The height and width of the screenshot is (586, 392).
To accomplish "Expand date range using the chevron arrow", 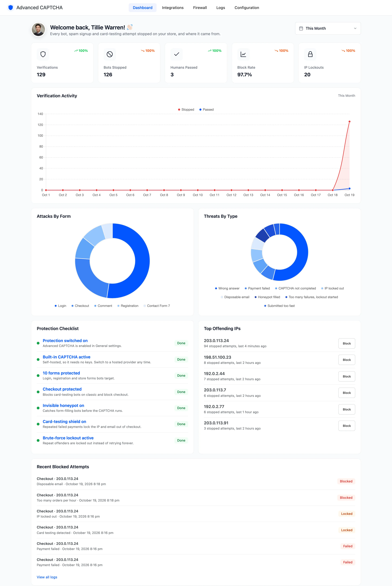I will [355, 28].
